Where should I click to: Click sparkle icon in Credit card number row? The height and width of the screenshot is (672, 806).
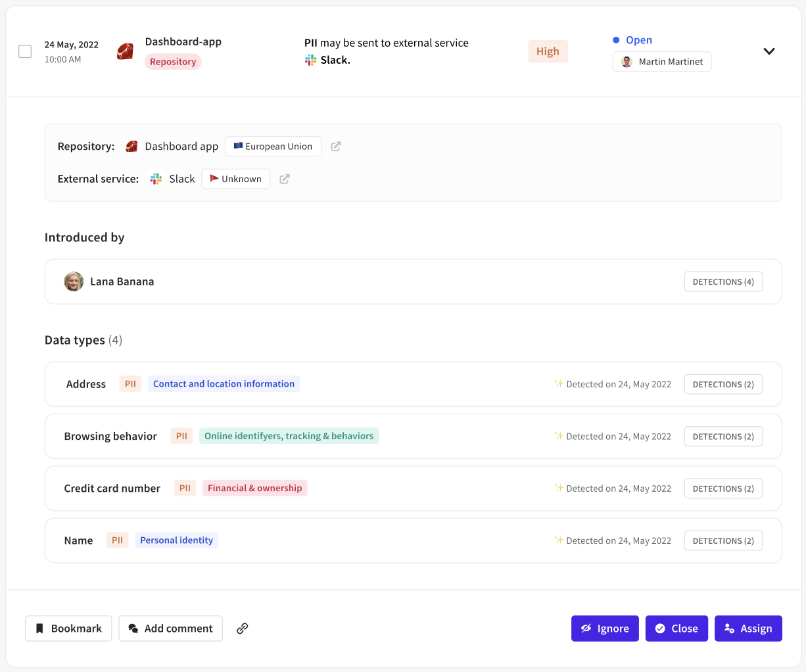[x=559, y=487]
